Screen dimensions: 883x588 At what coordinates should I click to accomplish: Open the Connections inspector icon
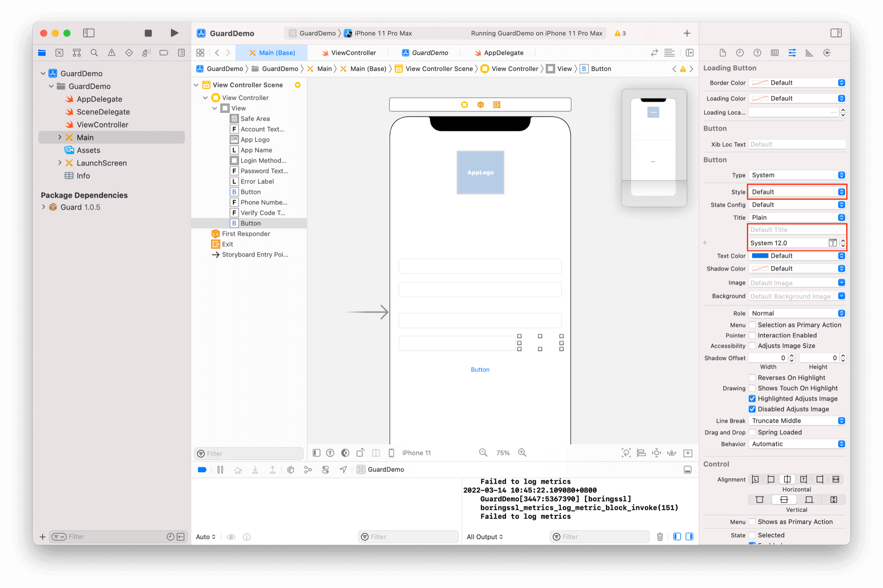coord(827,53)
